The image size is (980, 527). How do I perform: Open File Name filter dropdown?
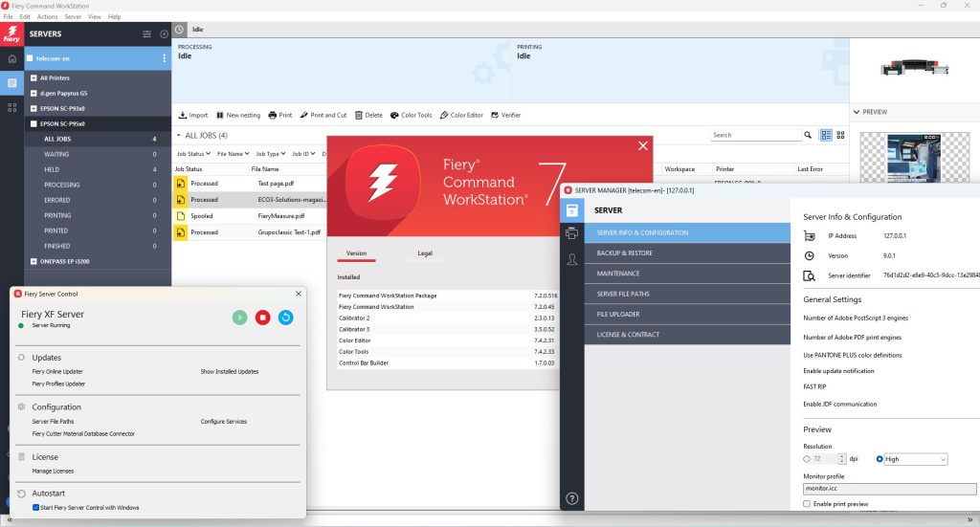tap(234, 154)
